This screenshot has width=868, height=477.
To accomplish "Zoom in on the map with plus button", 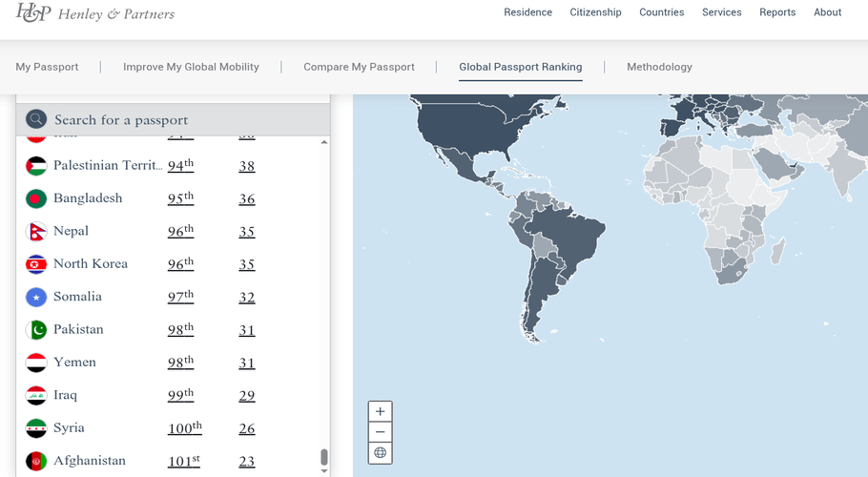I will coord(381,411).
